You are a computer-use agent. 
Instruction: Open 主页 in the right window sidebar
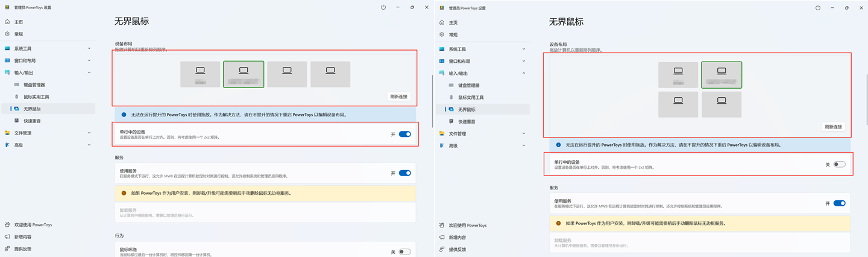[x=453, y=22]
